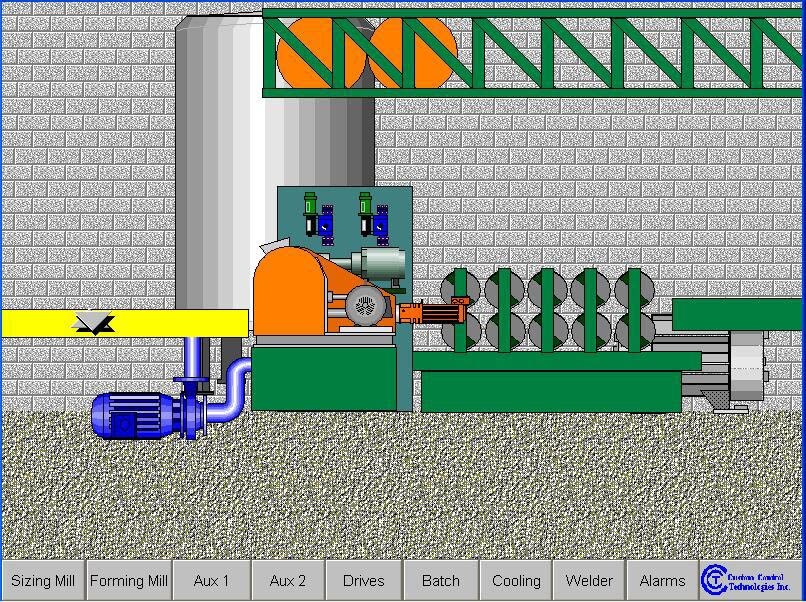806x602 pixels.
Task: Click the Custom Control Technologies logo
Action: [x=750, y=580]
